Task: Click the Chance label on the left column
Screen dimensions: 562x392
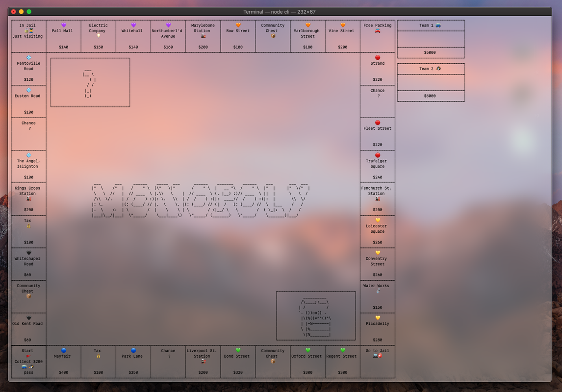Action: coord(28,123)
